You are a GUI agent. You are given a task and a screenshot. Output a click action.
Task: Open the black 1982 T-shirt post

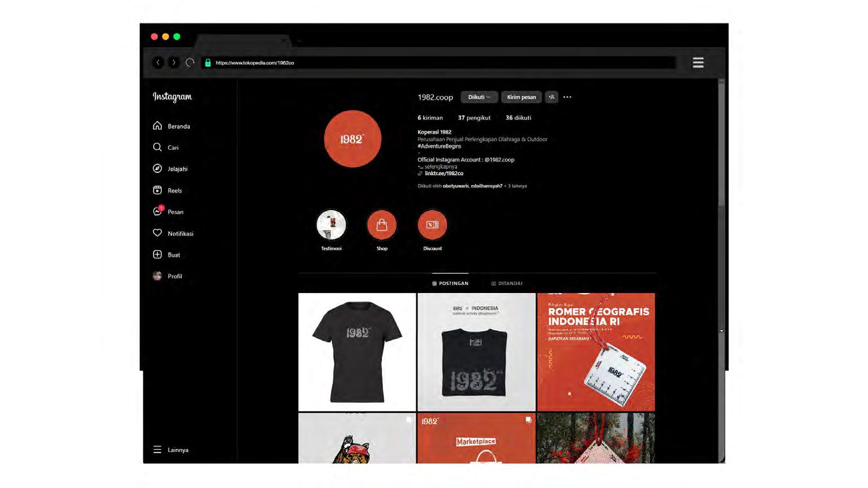357,352
